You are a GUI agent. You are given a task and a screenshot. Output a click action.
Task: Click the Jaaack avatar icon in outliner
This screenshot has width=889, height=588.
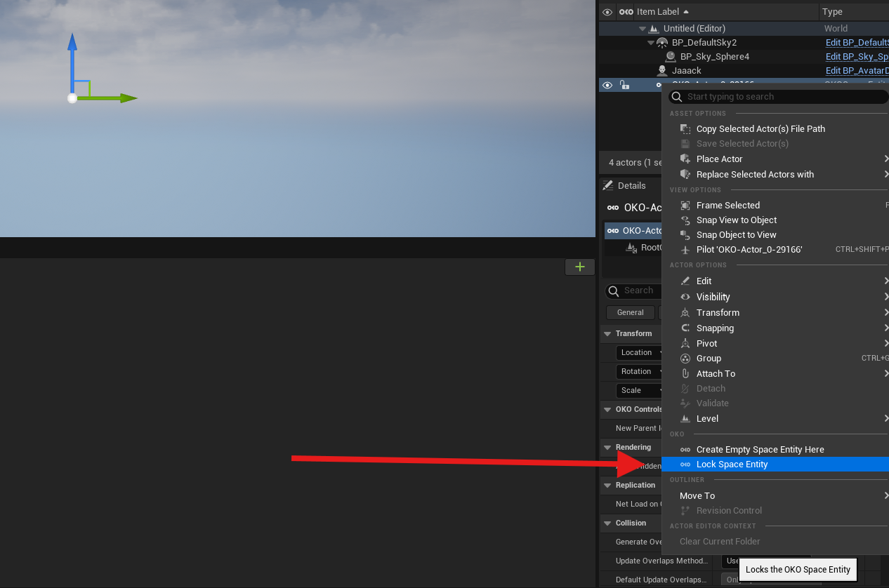click(x=661, y=71)
